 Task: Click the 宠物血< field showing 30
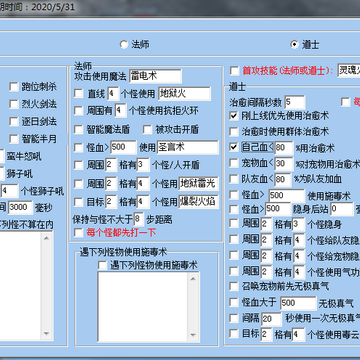point(284,163)
